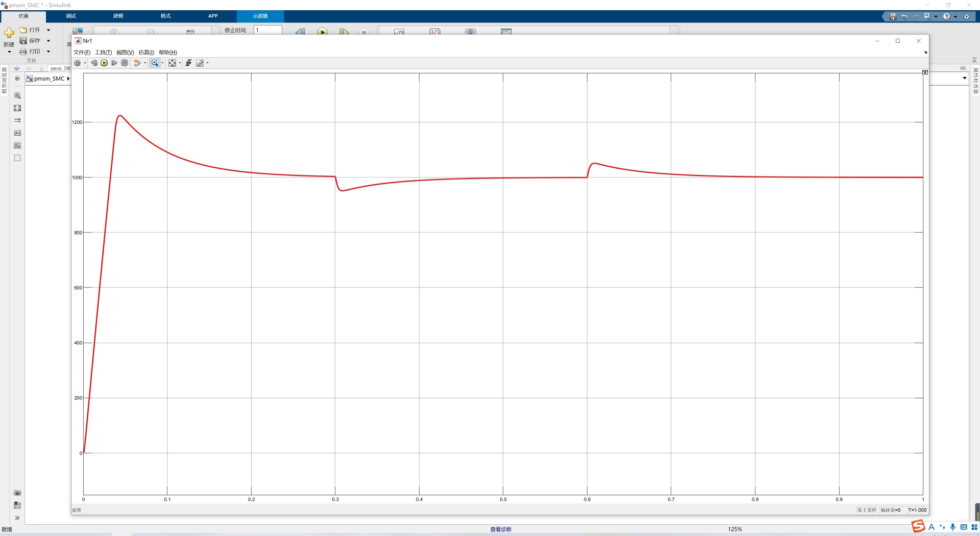The image size is (980, 536).
Task: Click the highlight Simulink block icon in scope
Action: point(137,63)
